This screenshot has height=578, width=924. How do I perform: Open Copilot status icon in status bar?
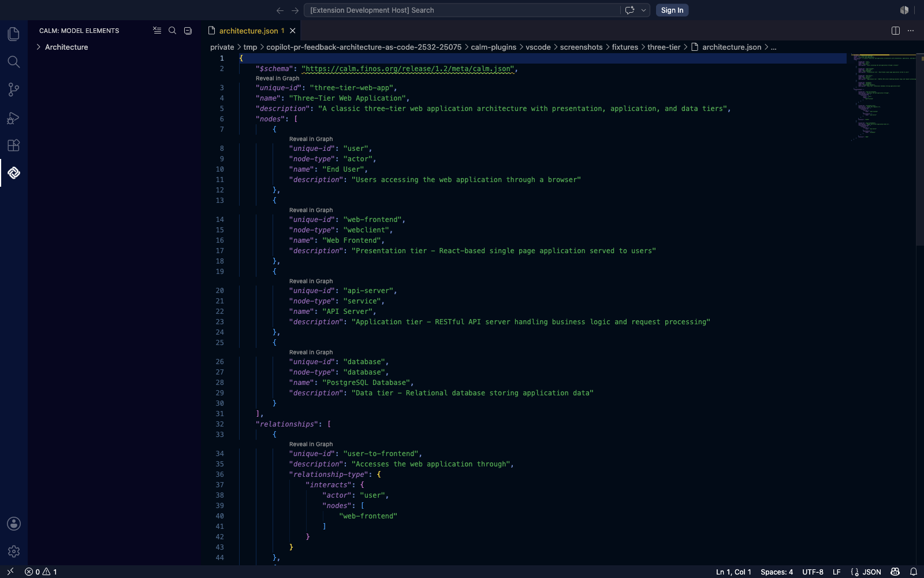pos(895,572)
